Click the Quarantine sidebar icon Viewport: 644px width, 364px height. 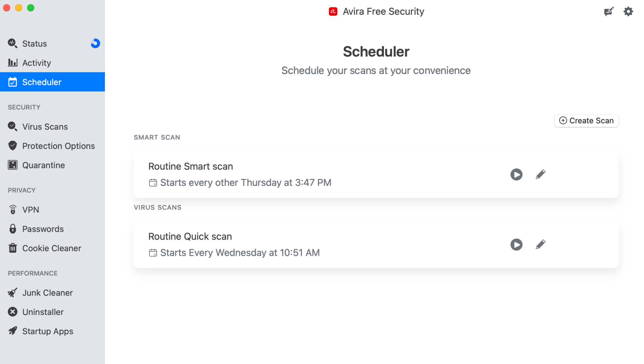pyautogui.click(x=13, y=165)
